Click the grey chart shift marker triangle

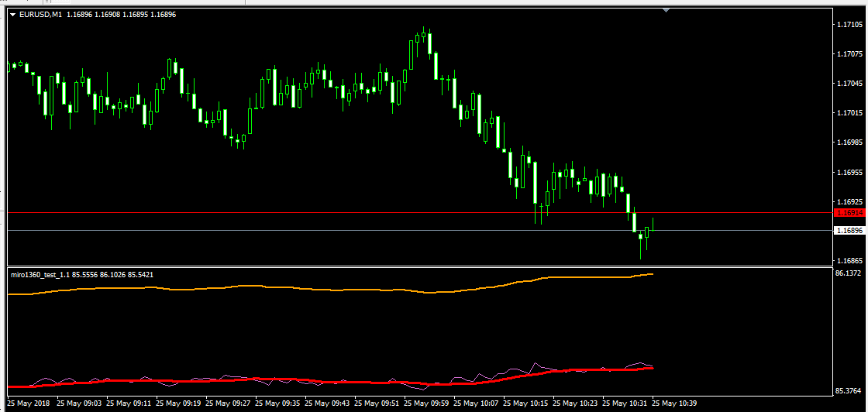point(666,11)
